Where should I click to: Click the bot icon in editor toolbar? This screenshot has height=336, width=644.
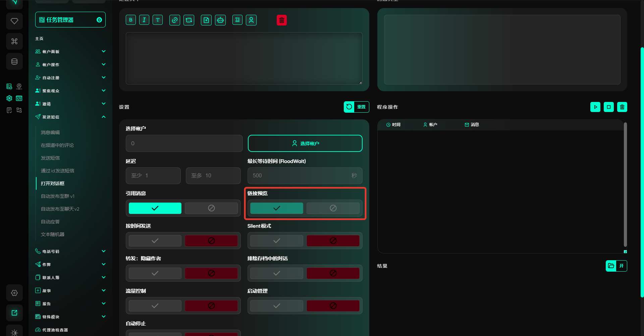220,20
